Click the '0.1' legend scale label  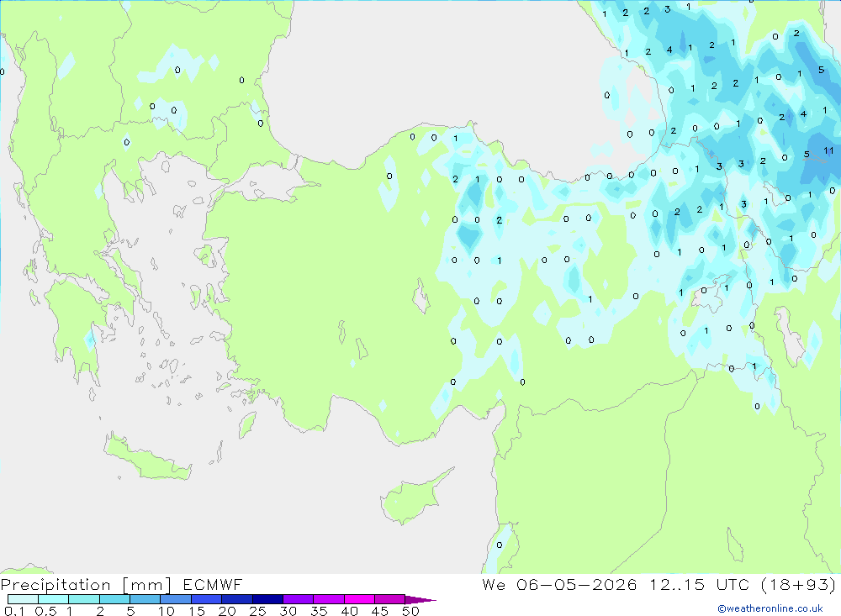tap(13, 611)
